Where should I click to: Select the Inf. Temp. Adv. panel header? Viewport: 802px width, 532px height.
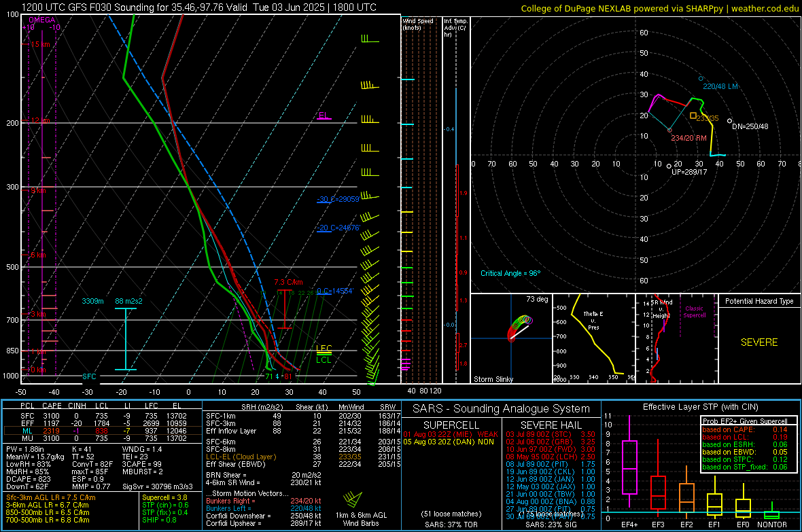click(455, 28)
